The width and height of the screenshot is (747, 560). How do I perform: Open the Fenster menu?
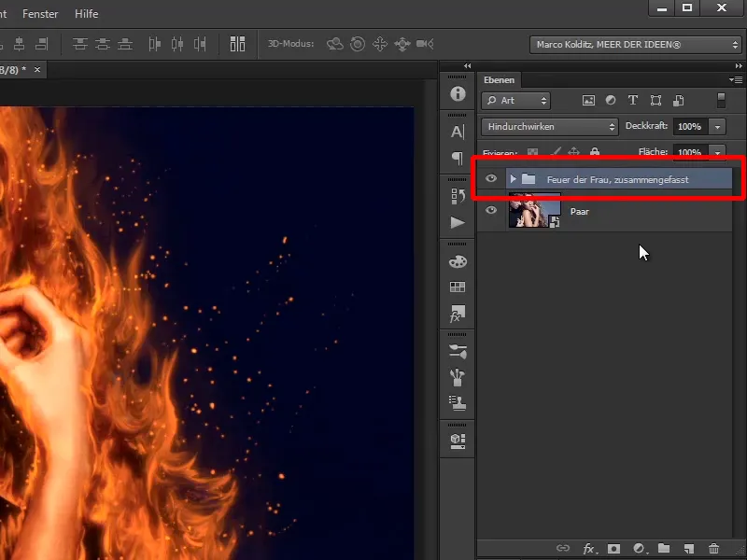40,14
